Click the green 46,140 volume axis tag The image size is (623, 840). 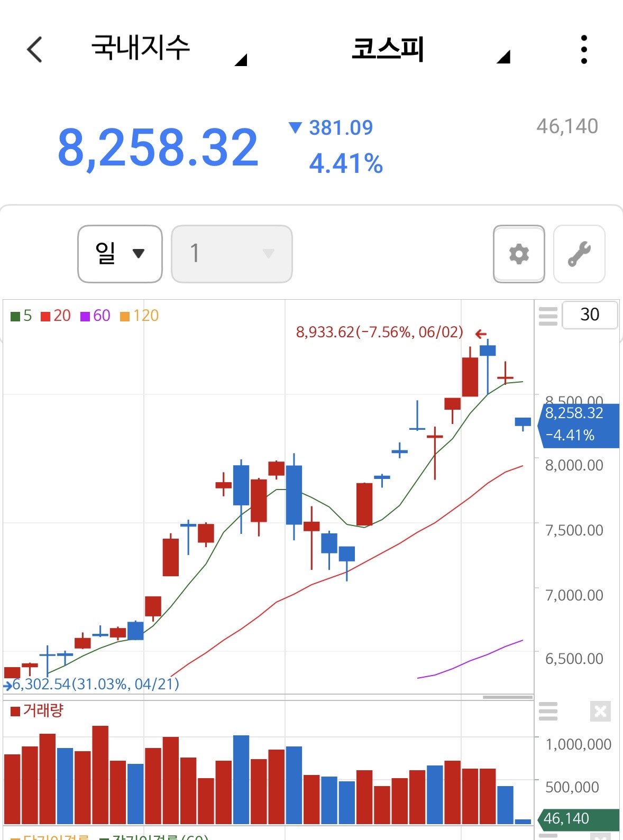[578, 818]
